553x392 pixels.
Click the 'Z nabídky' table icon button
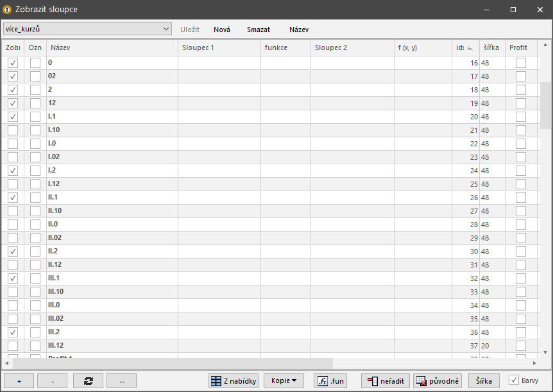coord(234,381)
